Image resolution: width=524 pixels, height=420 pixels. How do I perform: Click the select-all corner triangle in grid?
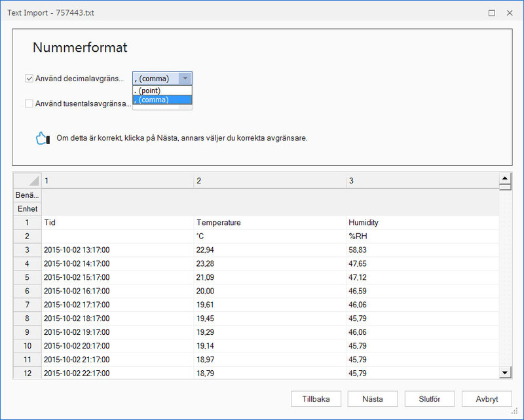tap(28, 181)
